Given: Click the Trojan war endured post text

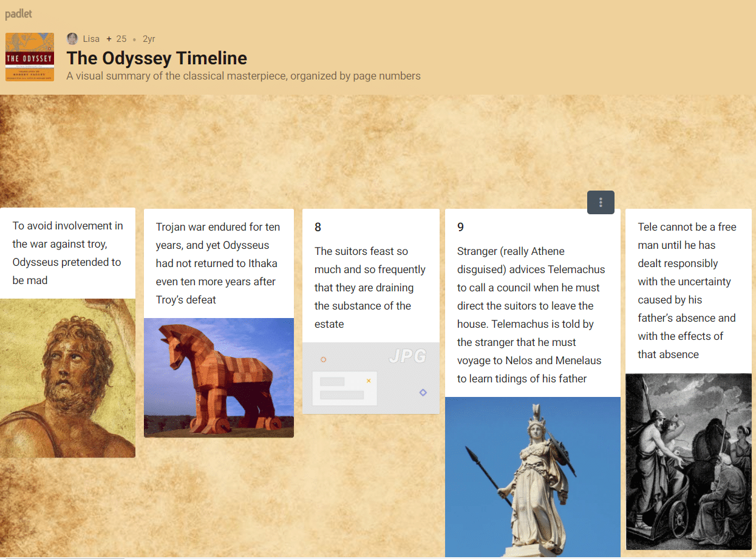Looking at the screenshot, I should tap(218, 263).
